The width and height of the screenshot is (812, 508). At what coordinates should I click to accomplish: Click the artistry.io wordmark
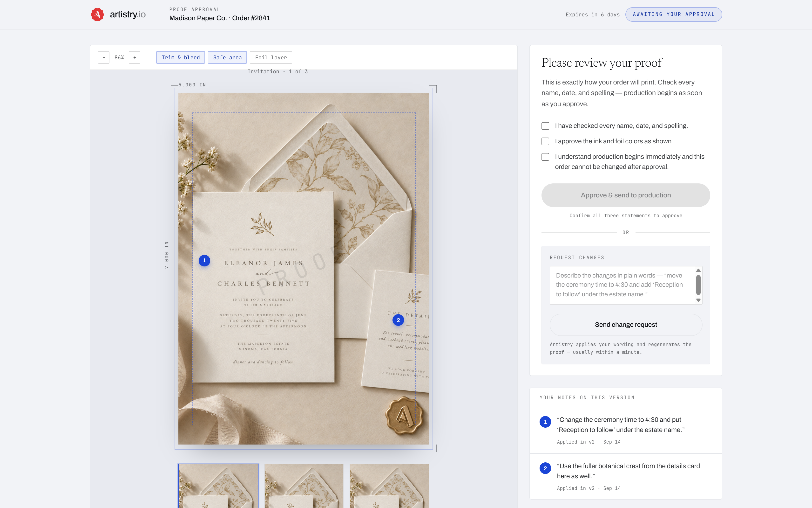(128, 14)
